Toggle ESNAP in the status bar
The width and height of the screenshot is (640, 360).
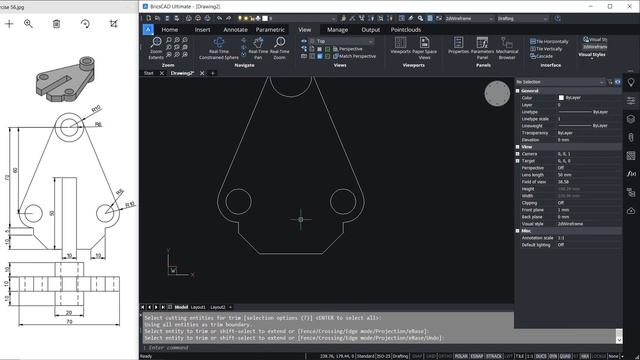pos(477,356)
